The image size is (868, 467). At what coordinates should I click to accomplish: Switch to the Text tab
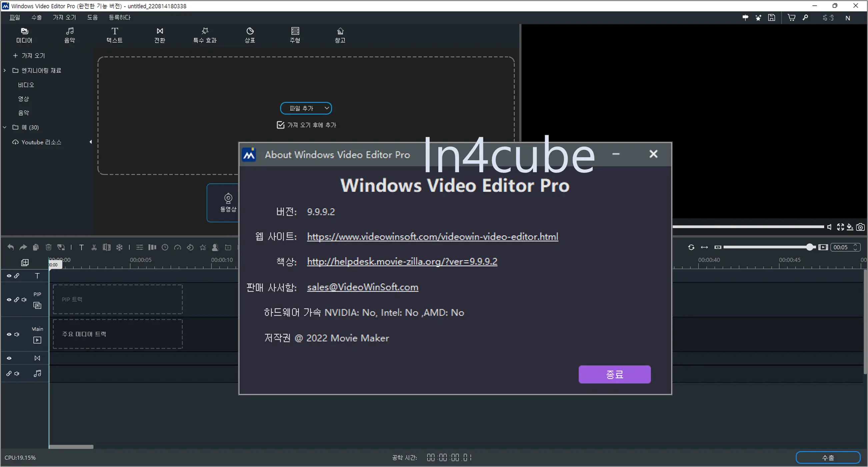coord(115,35)
